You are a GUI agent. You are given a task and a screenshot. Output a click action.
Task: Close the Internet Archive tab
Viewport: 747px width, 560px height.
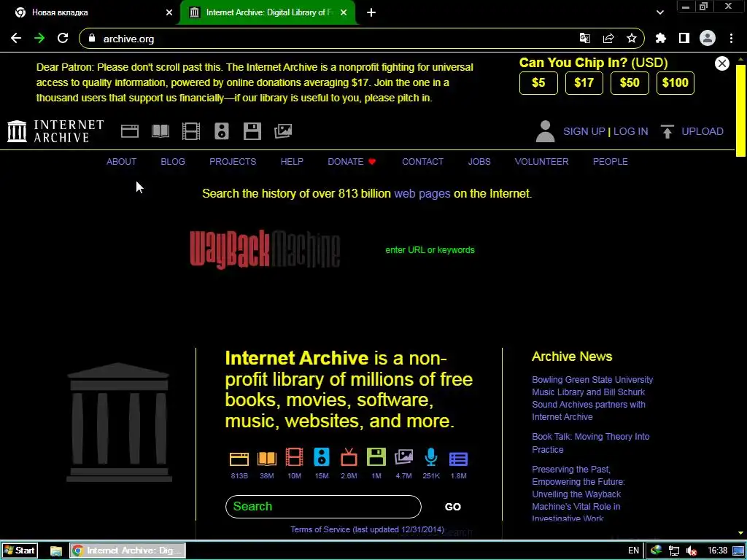pos(344,12)
